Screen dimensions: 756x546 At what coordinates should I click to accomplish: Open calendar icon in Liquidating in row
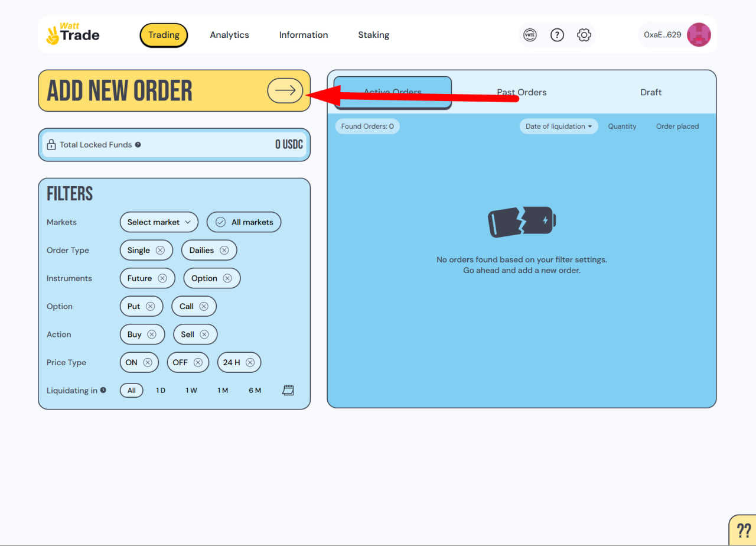tap(288, 390)
